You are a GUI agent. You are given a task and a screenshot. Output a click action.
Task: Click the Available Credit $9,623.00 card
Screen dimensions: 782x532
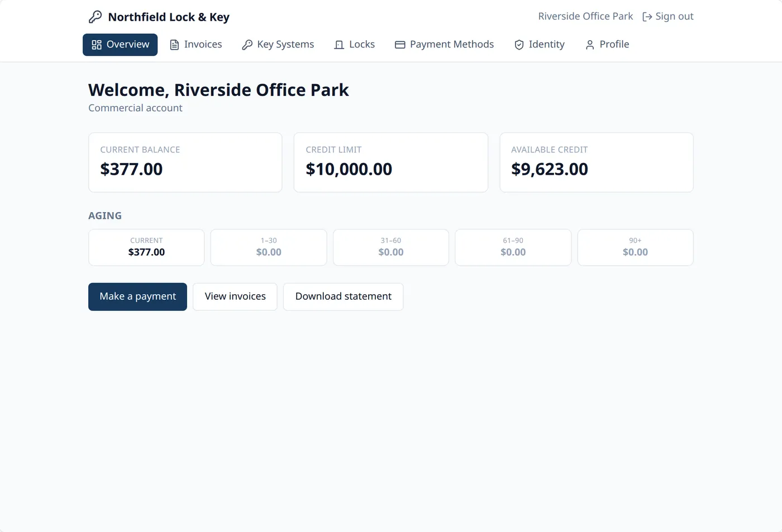pos(597,162)
